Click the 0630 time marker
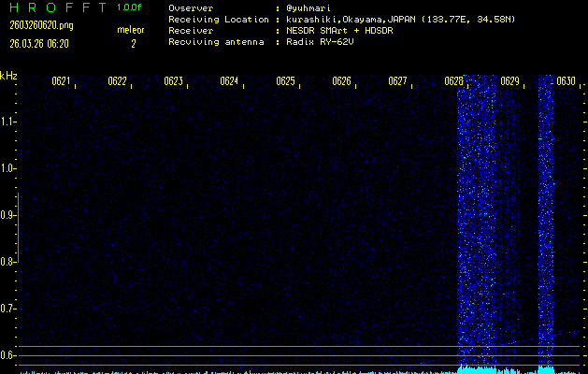 click(x=566, y=81)
